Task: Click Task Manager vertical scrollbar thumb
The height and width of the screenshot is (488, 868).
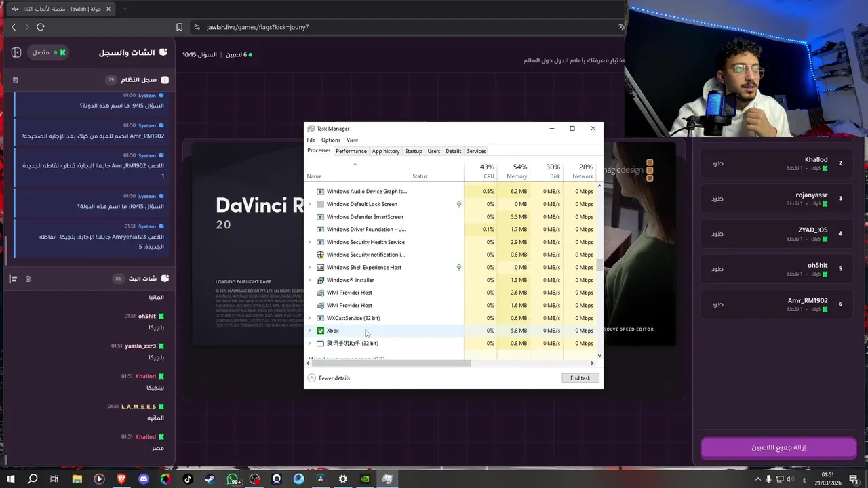Action: pyautogui.click(x=599, y=265)
